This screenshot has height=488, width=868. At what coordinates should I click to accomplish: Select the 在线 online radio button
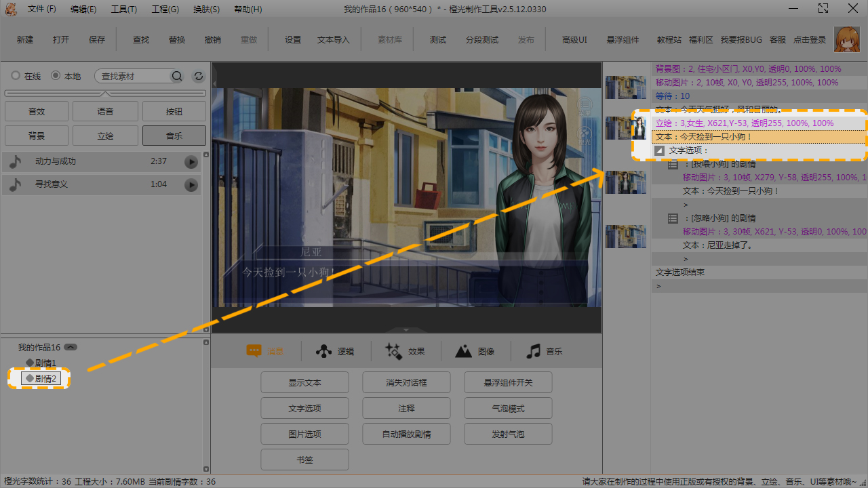(x=16, y=76)
